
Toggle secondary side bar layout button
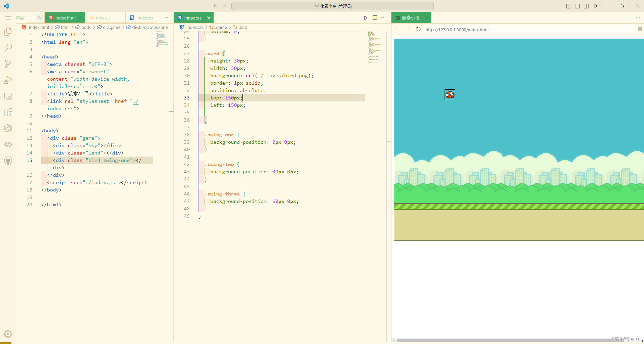click(x=586, y=6)
